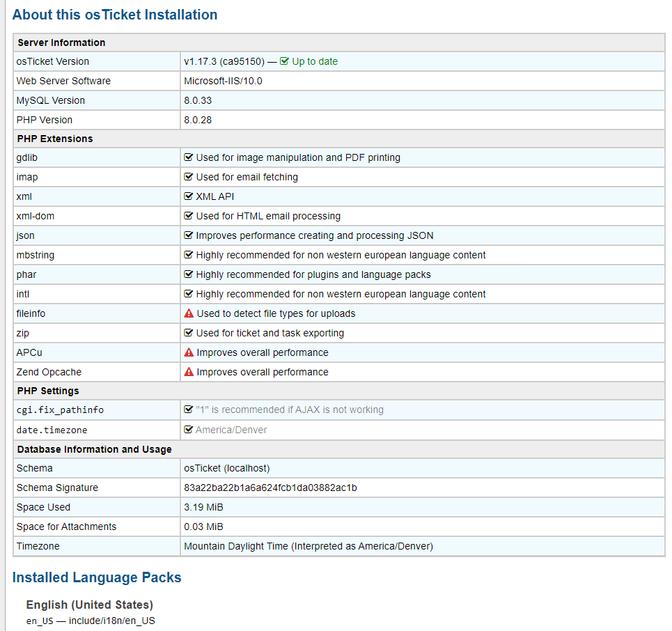This screenshot has width=672, height=631.
Task: Click the date.timezone check icon
Action: coord(188,430)
